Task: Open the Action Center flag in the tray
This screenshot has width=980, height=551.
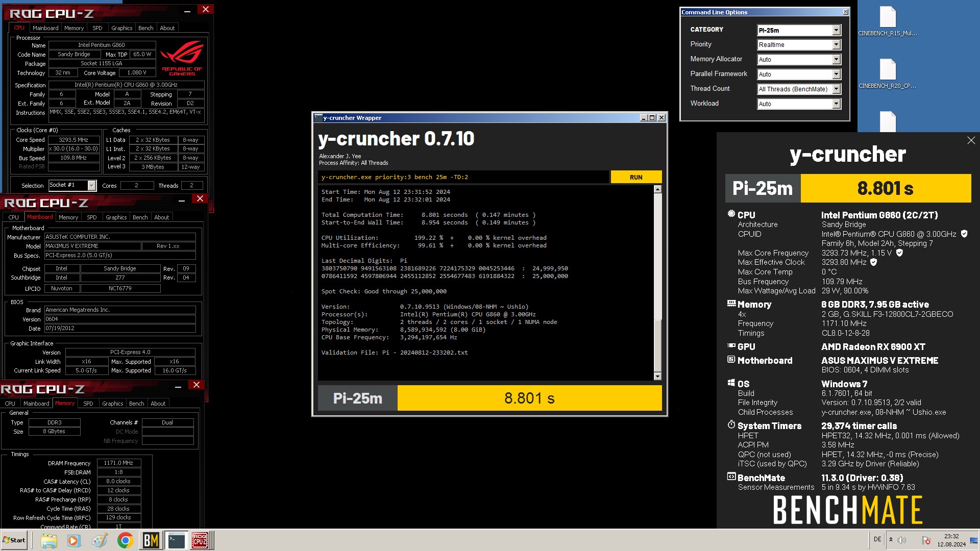Action: click(926, 540)
